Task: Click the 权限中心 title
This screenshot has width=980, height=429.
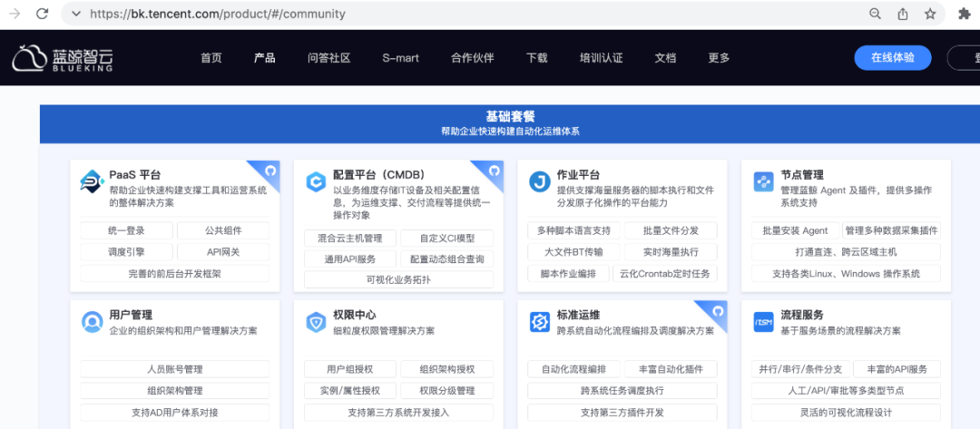Action: click(355, 315)
